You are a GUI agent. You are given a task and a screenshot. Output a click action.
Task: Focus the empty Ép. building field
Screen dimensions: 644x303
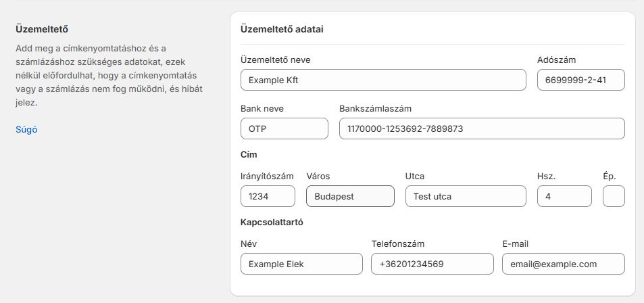coord(613,197)
